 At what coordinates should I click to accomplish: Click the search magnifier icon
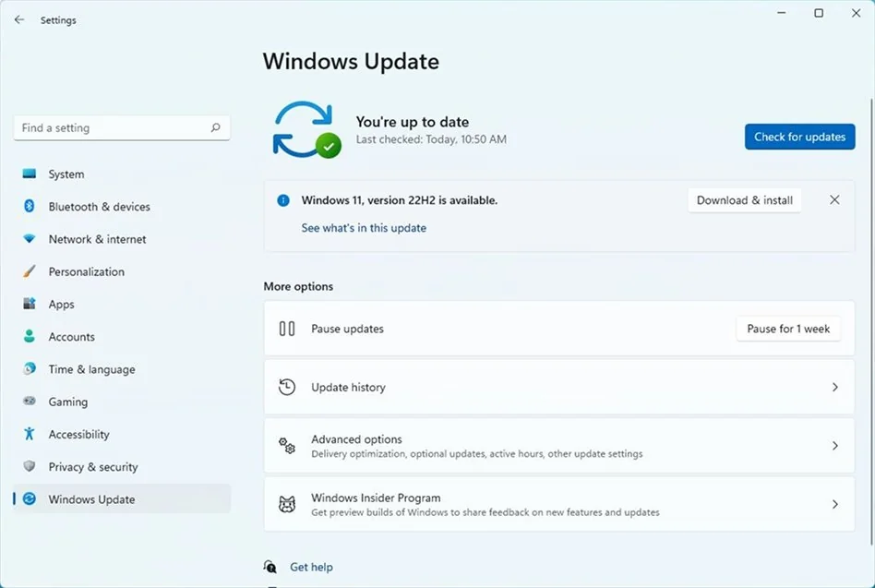coord(215,128)
